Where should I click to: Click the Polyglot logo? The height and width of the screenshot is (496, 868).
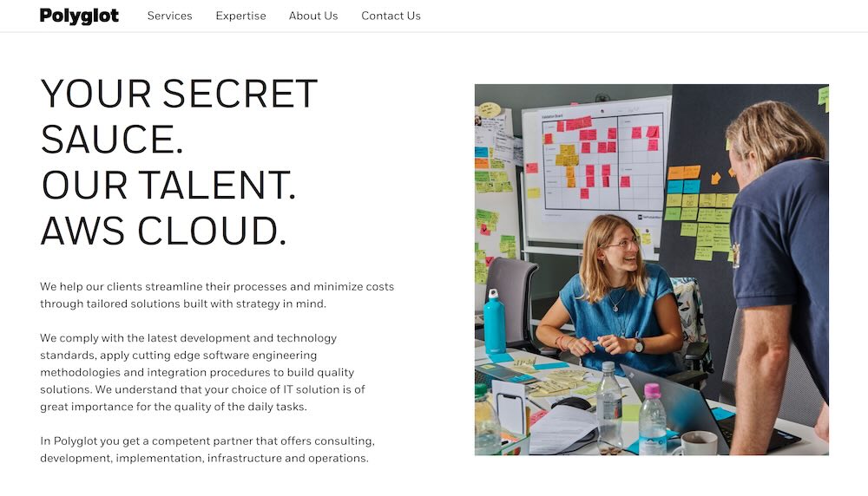pyautogui.click(x=79, y=16)
